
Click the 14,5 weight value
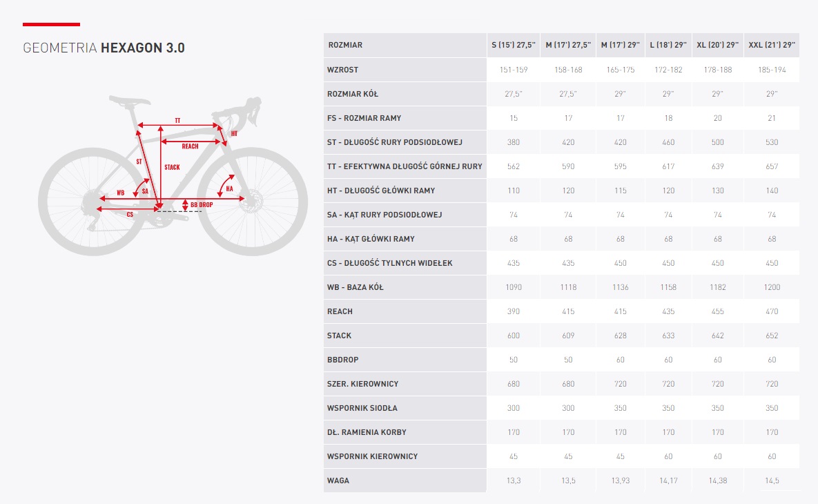pos(772,481)
